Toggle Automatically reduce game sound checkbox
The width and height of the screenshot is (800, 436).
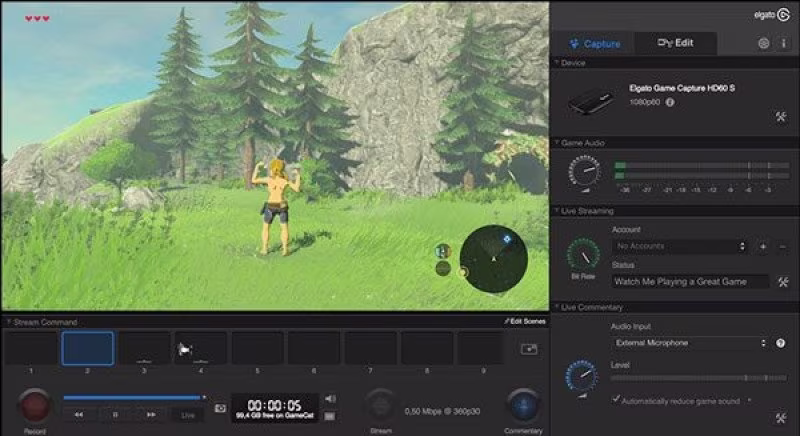pyautogui.click(x=616, y=399)
